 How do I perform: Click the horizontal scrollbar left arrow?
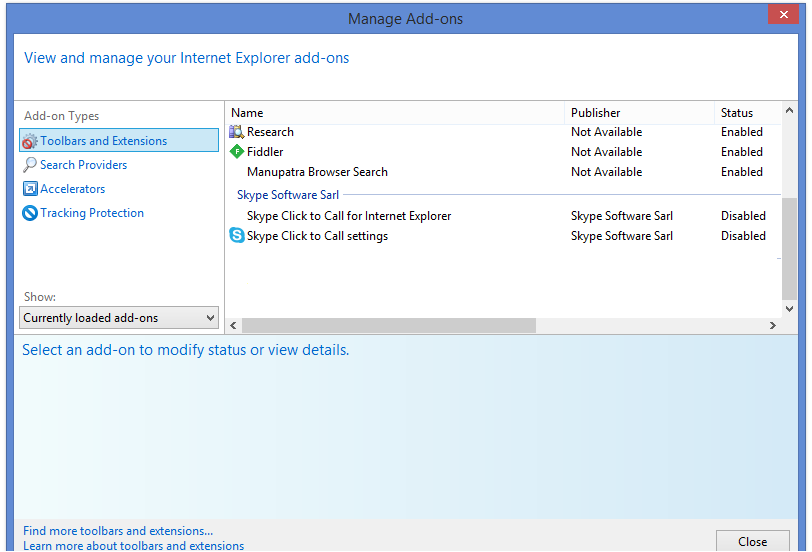coord(233,325)
